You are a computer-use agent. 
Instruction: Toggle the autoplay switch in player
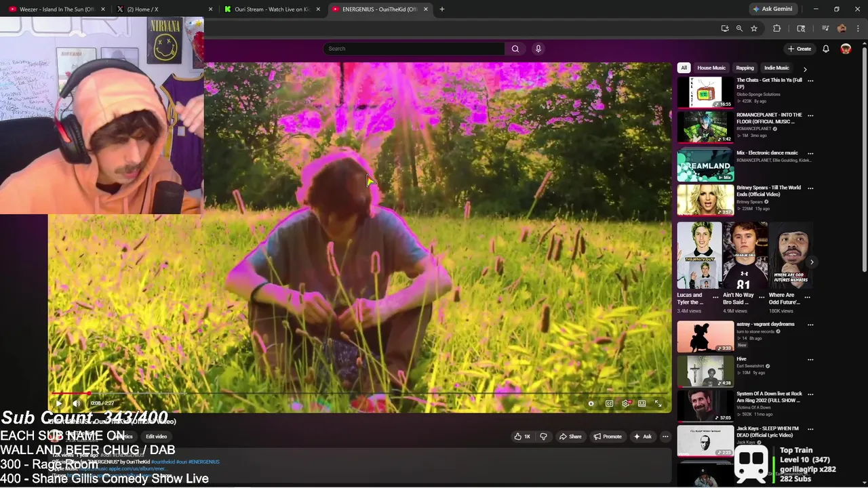[591, 403]
